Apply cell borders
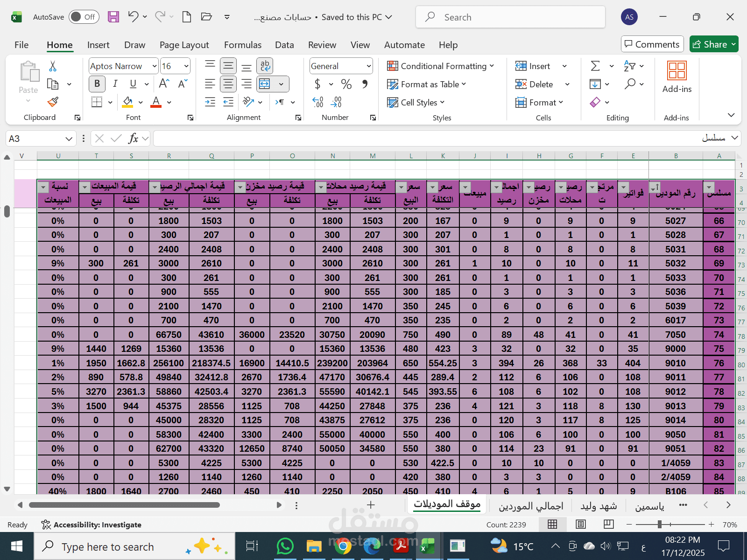This screenshot has height=560, width=747. point(97,102)
